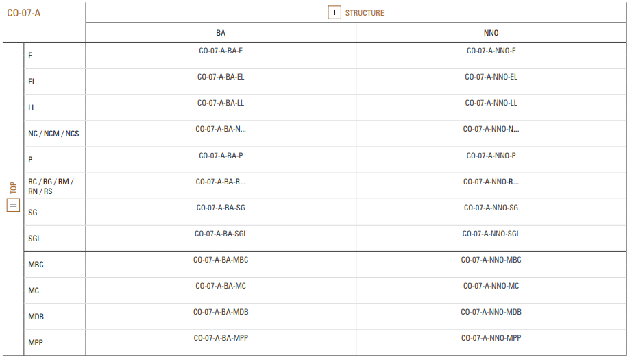634x364 pixels.
Task: Click truncated code CO-07-A-NNO-R...
Action: pyautogui.click(x=491, y=182)
